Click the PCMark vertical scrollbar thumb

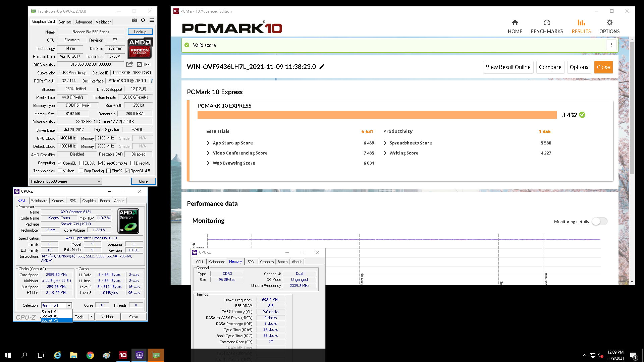(x=632, y=108)
